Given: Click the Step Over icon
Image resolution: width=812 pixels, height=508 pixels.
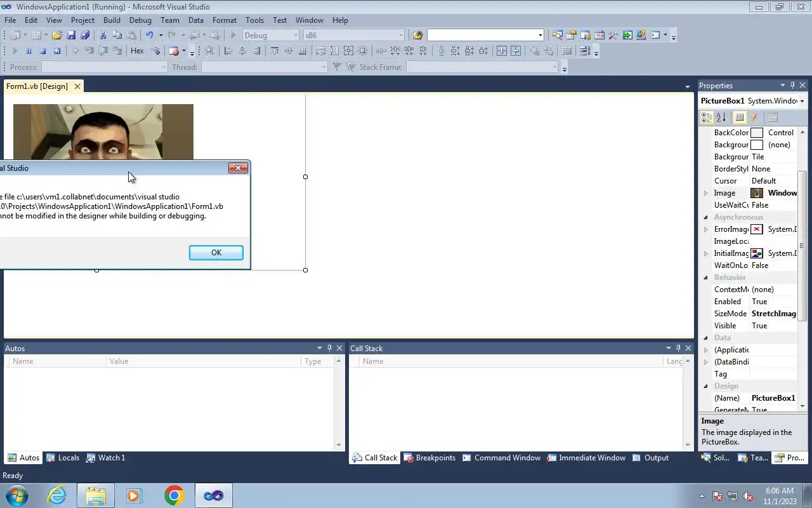Looking at the screenshot, I should coord(103,51).
